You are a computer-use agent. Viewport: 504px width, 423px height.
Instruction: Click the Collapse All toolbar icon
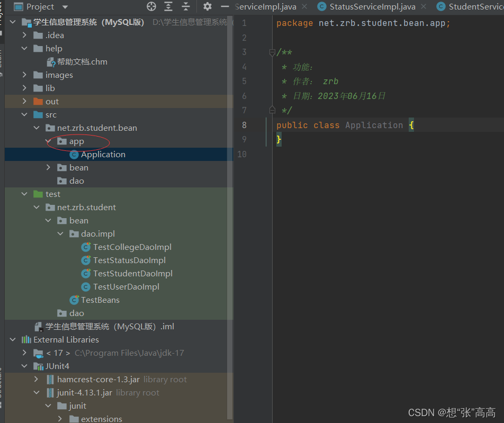click(186, 6)
